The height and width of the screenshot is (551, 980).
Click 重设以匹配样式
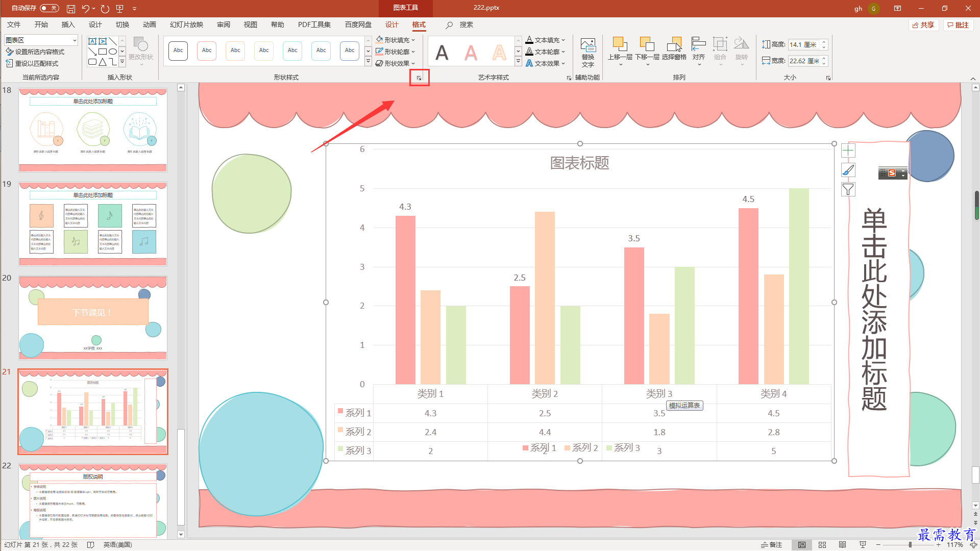point(32,63)
